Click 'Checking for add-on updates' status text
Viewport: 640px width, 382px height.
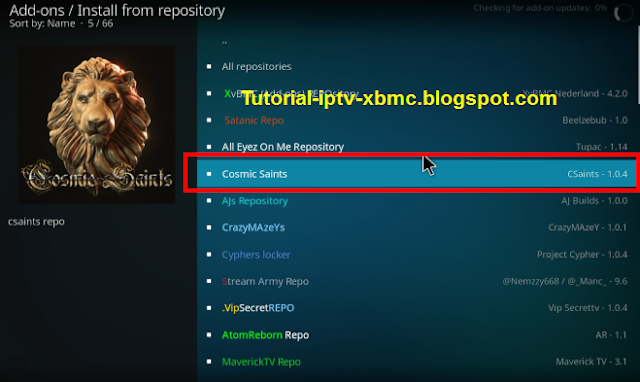click(540, 8)
